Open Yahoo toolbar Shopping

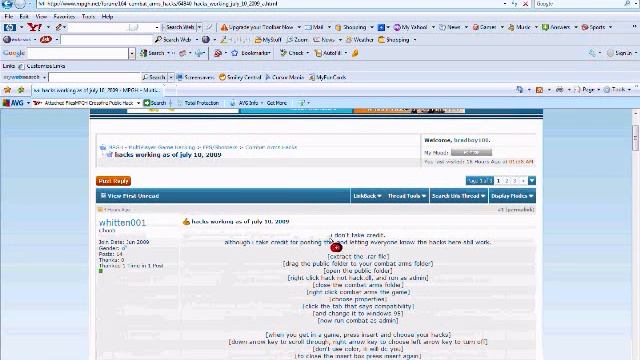[351, 27]
